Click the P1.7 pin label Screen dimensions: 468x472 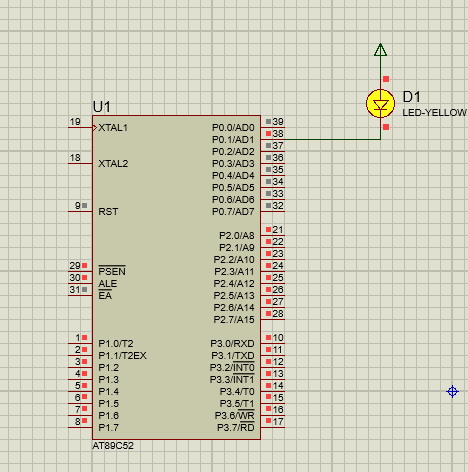[109, 428]
